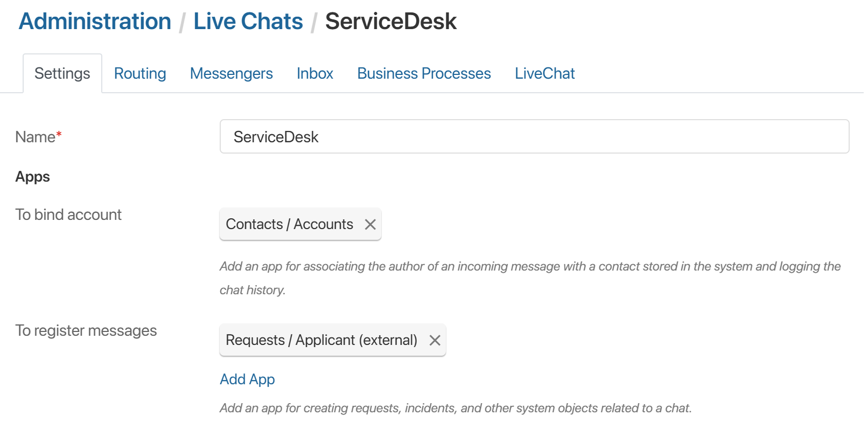Switch to the LiveChat tab
Screen dimensions: 868x422
pyautogui.click(x=545, y=73)
